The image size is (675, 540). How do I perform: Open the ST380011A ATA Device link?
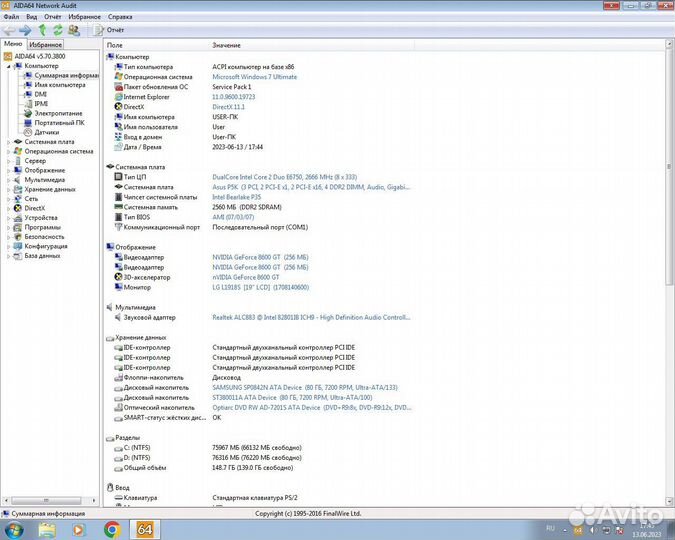(x=292, y=397)
